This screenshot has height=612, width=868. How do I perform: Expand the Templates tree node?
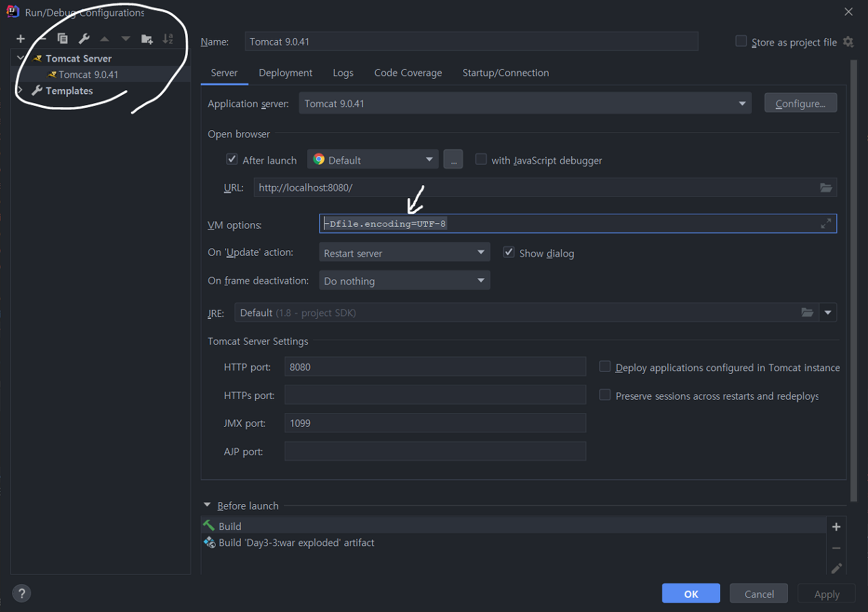click(x=20, y=90)
